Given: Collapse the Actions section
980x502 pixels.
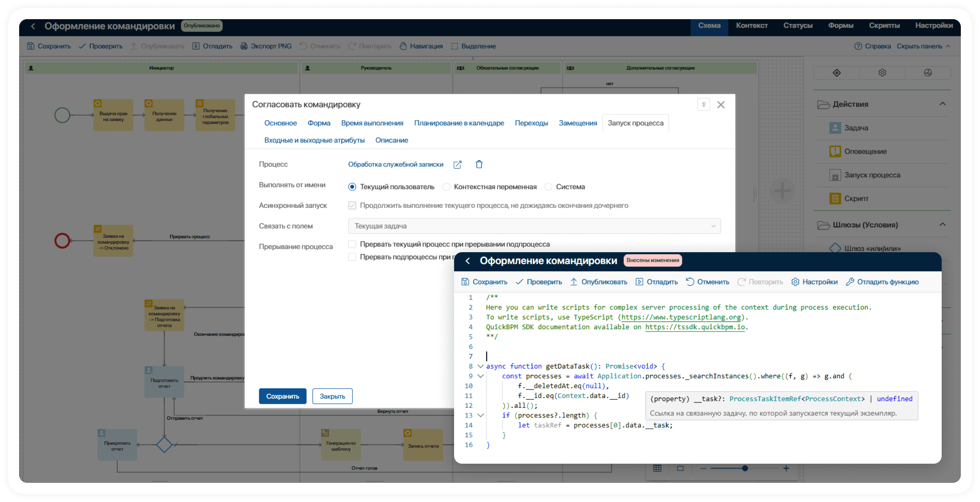Looking at the screenshot, I should (x=942, y=104).
